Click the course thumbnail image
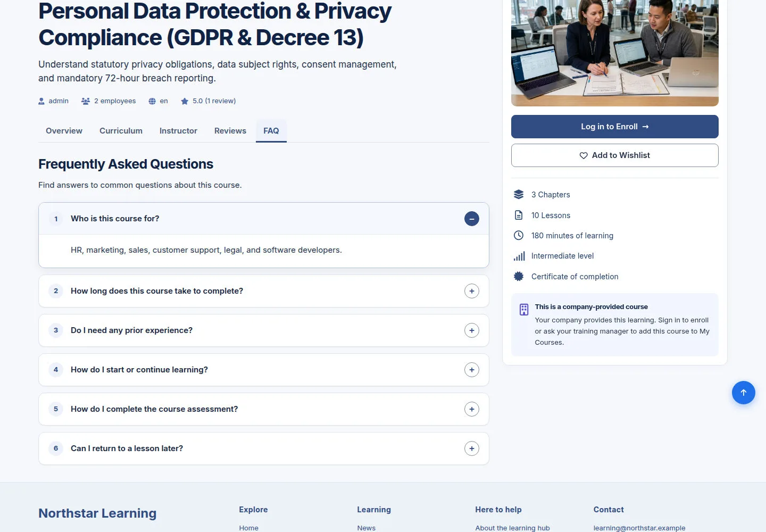The image size is (766, 532). pyautogui.click(x=615, y=53)
